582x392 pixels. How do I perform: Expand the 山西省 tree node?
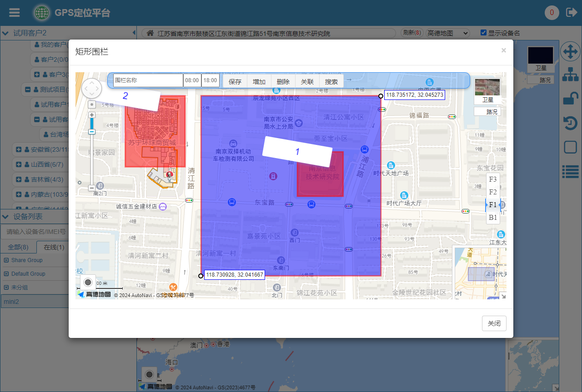19,164
